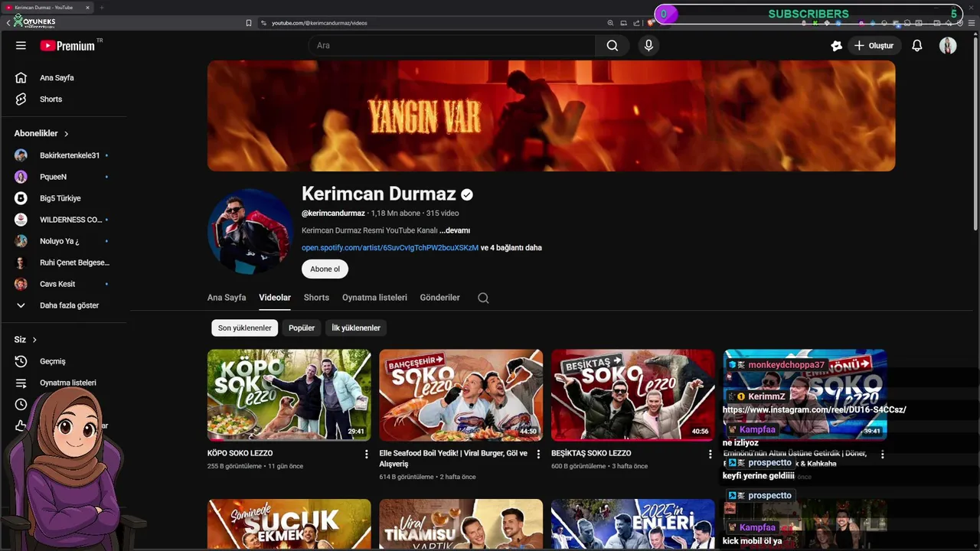980x551 pixels.
Task: Open the browser new tab plus
Action: [x=101, y=8]
